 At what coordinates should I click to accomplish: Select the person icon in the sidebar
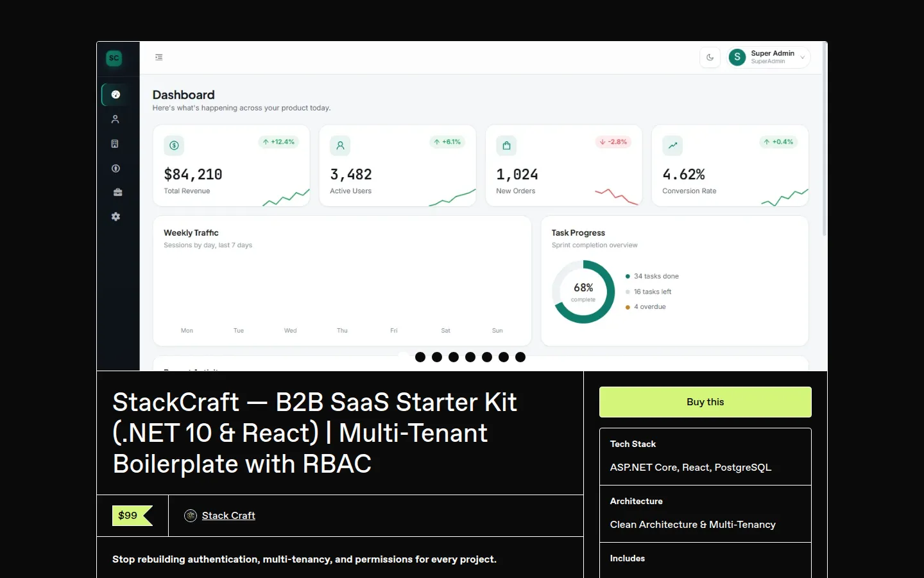tap(116, 119)
